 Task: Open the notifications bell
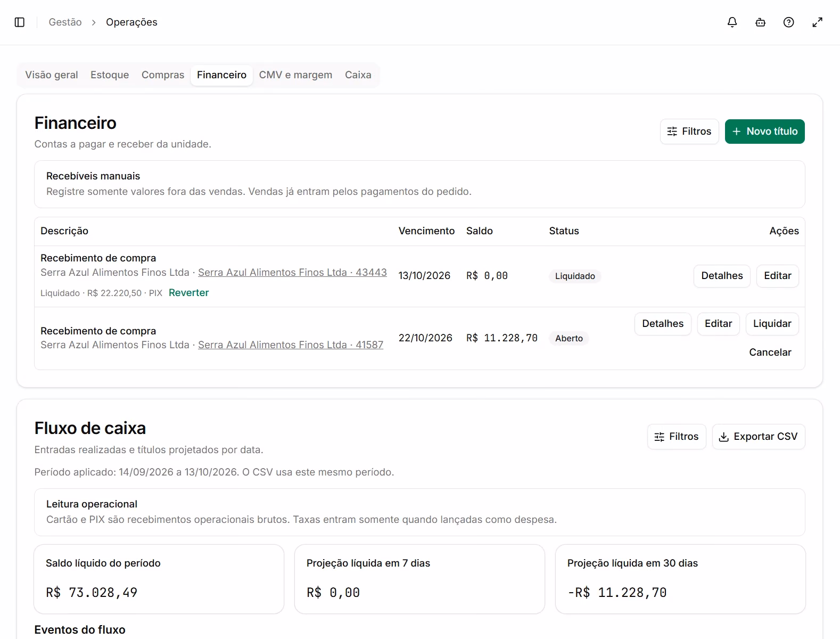732,22
